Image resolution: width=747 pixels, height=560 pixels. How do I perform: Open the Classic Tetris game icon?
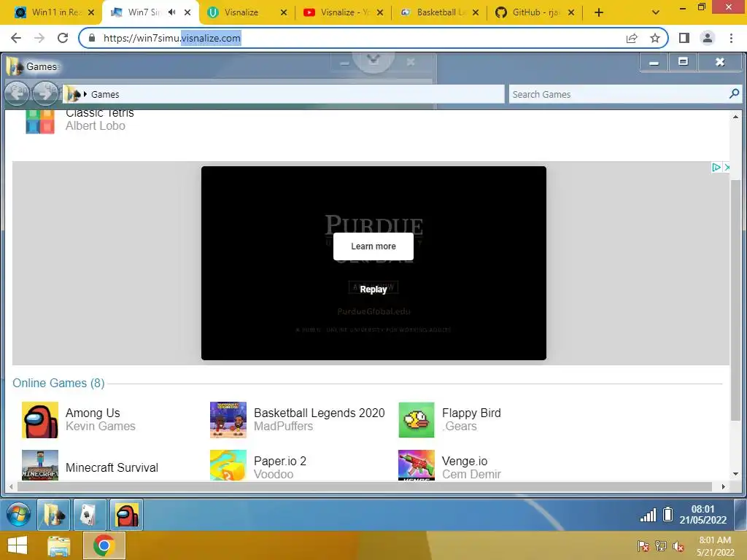(40, 122)
